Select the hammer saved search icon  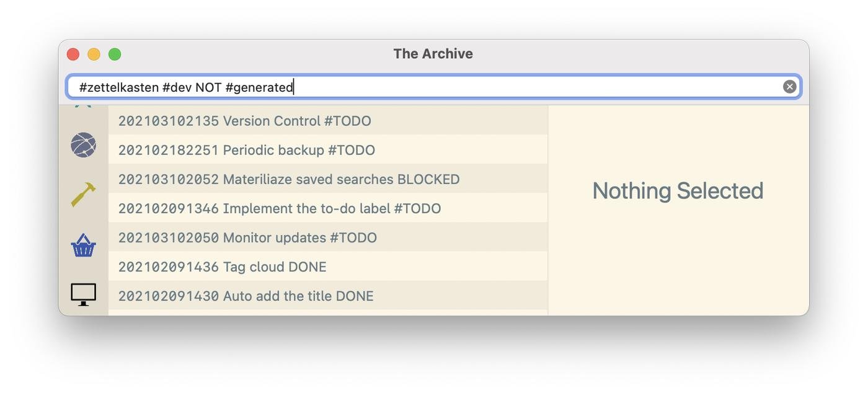[x=83, y=195]
